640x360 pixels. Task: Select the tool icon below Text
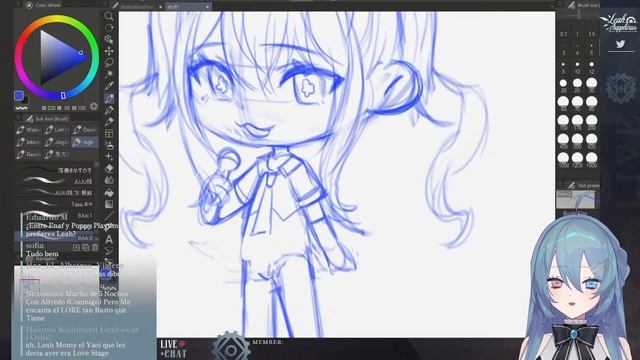109,251
